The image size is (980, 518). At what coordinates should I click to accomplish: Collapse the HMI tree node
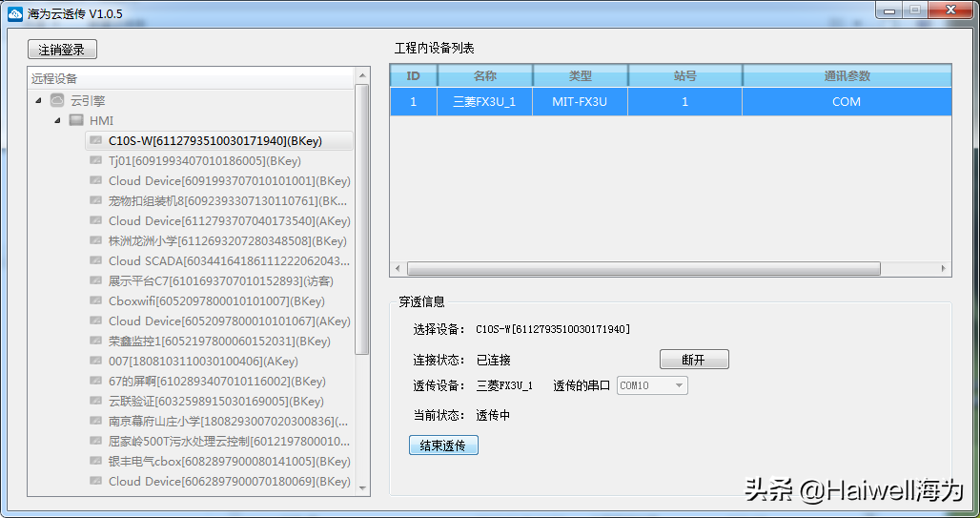57,120
